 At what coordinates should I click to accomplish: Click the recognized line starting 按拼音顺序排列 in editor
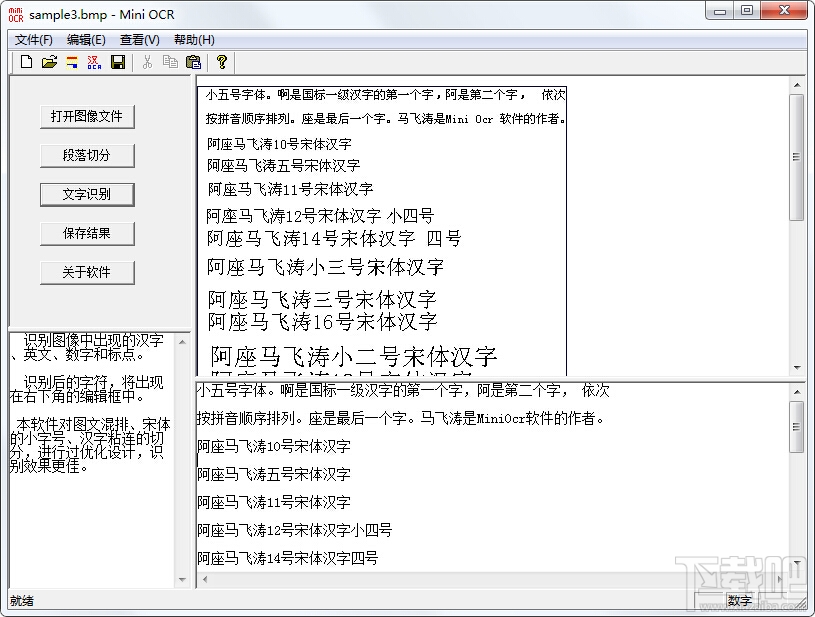click(x=400, y=418)
